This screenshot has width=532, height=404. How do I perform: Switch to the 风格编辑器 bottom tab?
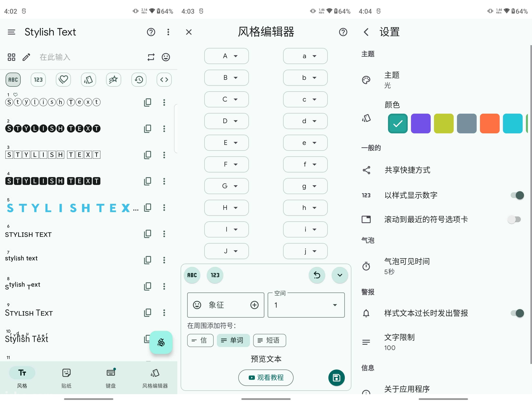(155, 378)
